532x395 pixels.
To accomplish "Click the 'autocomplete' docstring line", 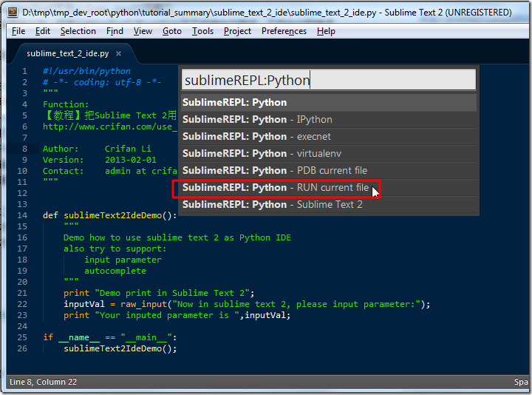I will (115, 271).
